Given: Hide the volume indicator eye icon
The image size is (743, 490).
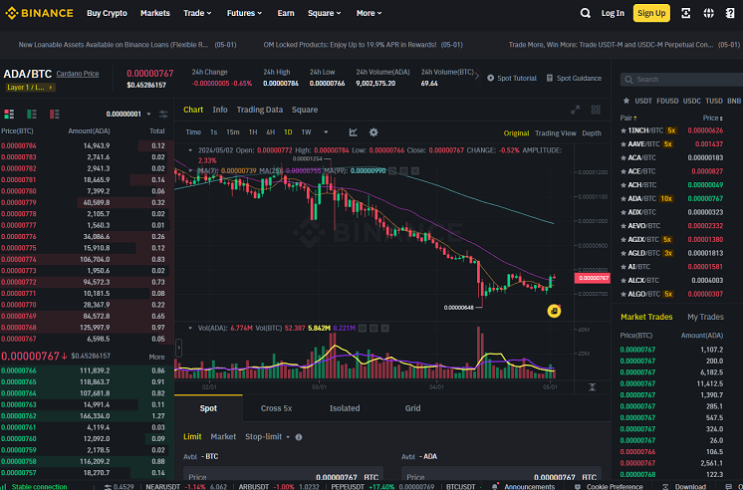Looking at the screenshot, I should tap(362, 328).
